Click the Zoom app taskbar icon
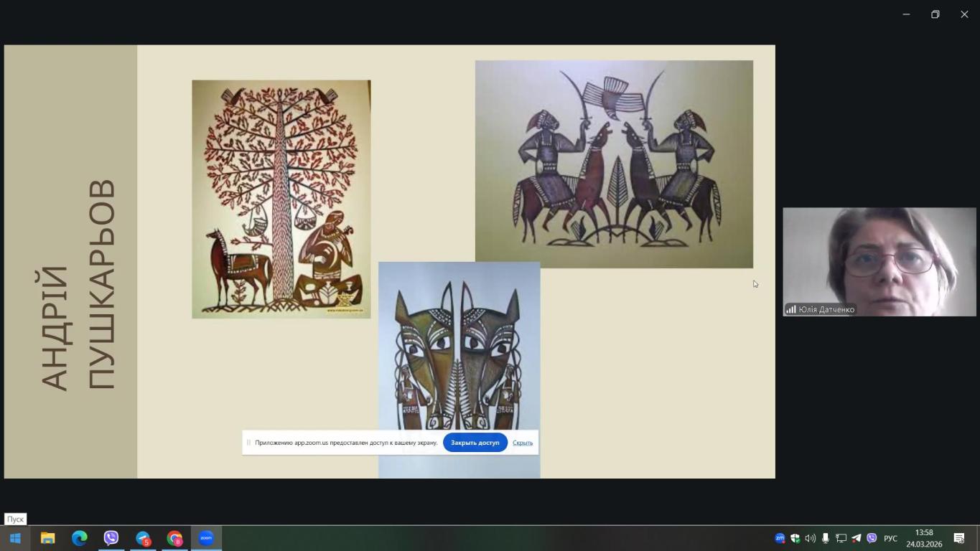This screenshot has width=980, height=551. [x=206, y=538]
